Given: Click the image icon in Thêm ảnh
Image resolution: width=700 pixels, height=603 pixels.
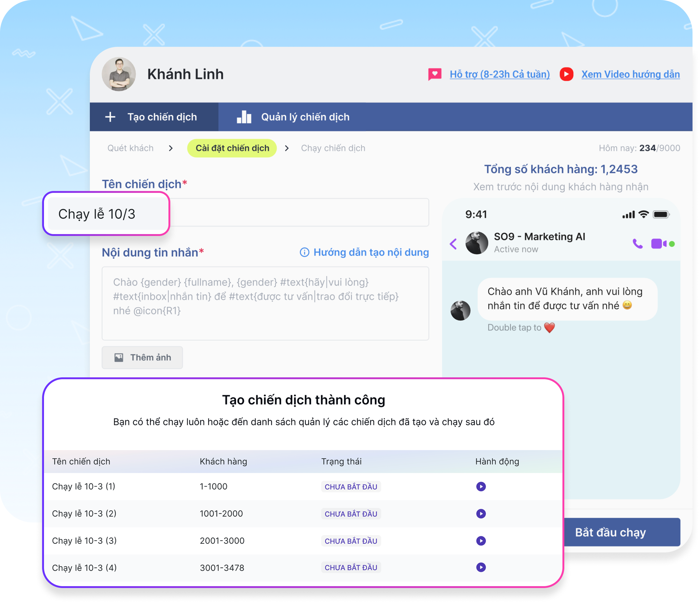Looking at the screenshot, I should point(119,357).
